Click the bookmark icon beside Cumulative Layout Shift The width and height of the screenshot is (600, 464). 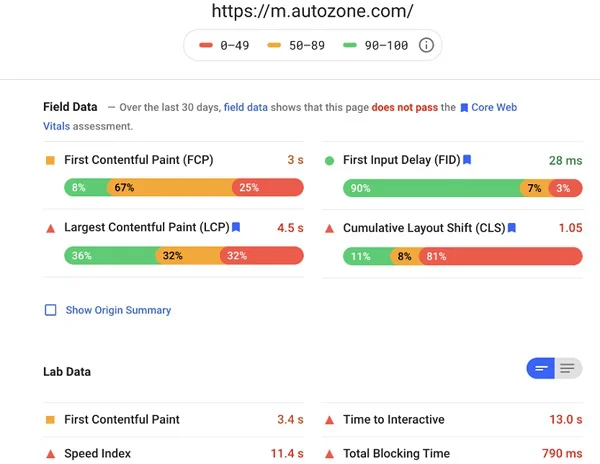pos(511,228)
